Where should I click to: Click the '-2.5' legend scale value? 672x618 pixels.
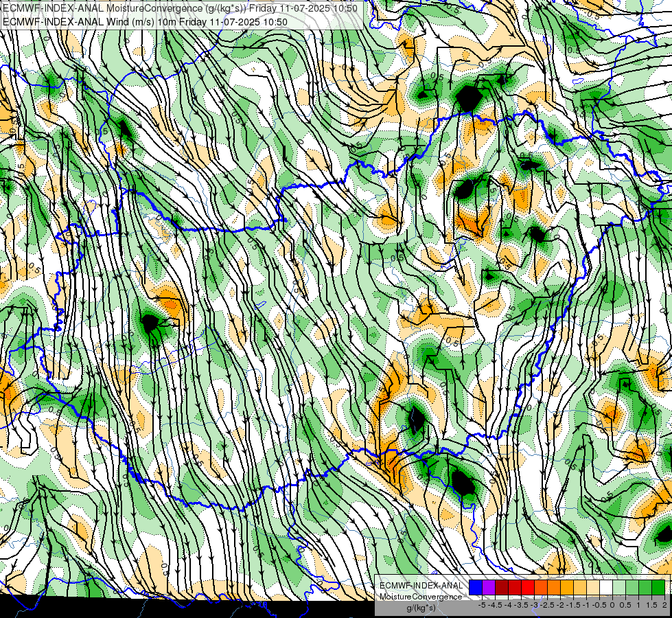point(547,605)
